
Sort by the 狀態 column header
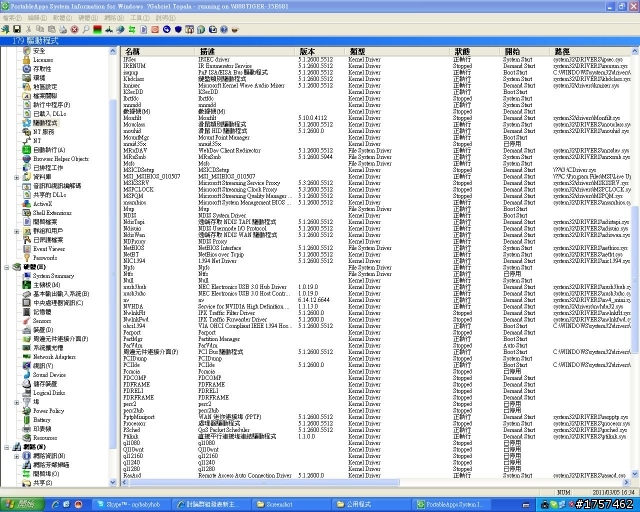[476, 51]
